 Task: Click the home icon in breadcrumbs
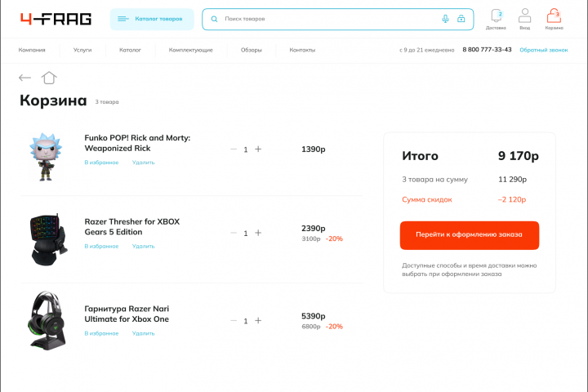click(49, 78)
